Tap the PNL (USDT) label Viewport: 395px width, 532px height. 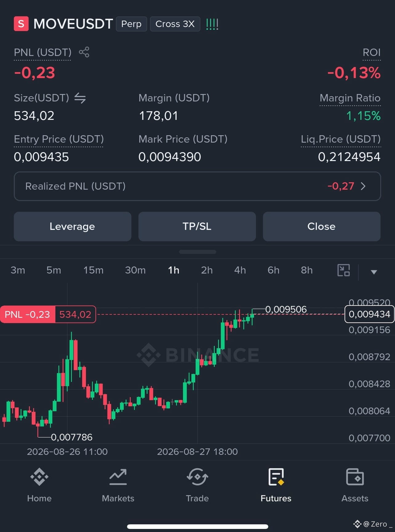[x=42, y=52]
